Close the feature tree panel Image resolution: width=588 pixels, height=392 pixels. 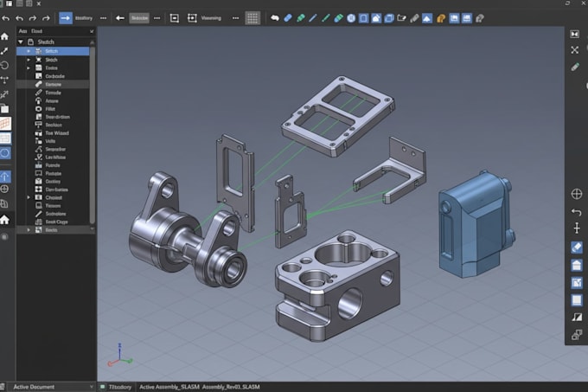(92, 31)
